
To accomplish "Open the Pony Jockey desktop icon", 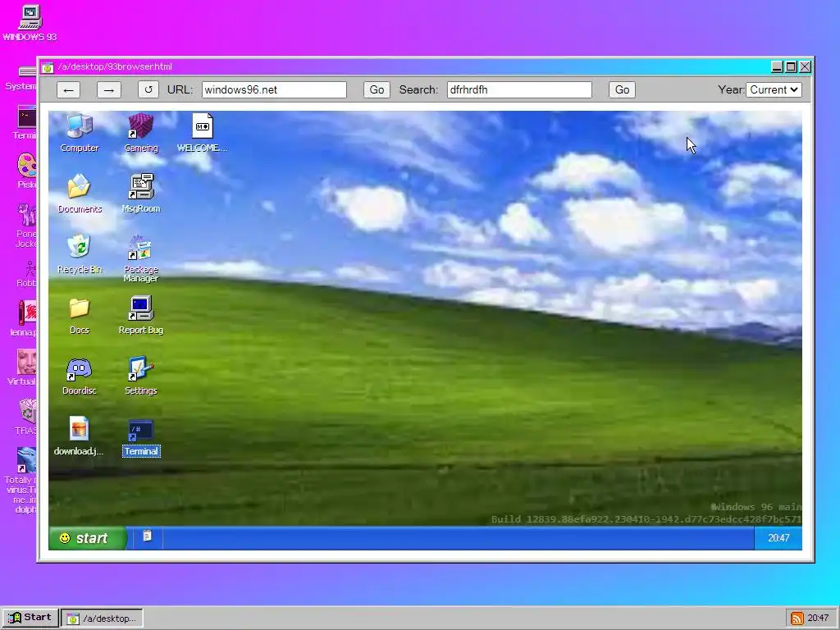I will pyautogui.click(x=25, y=225).
